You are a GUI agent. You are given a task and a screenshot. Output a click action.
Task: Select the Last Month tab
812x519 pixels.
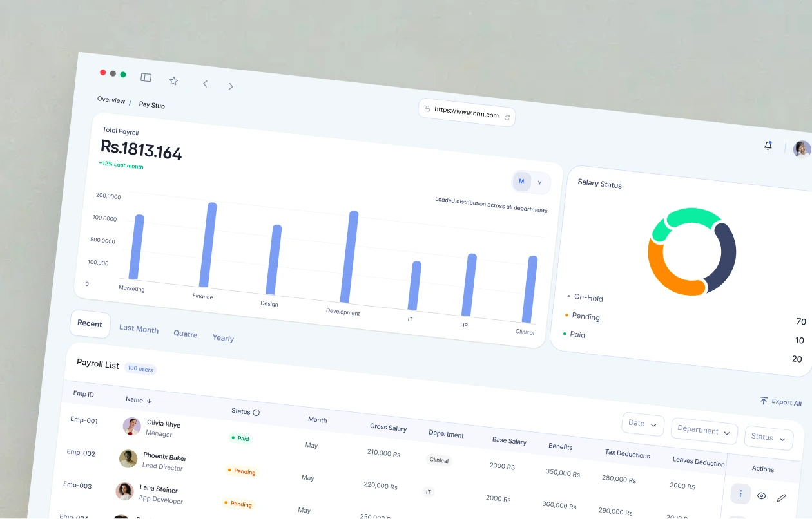(139, 328)
